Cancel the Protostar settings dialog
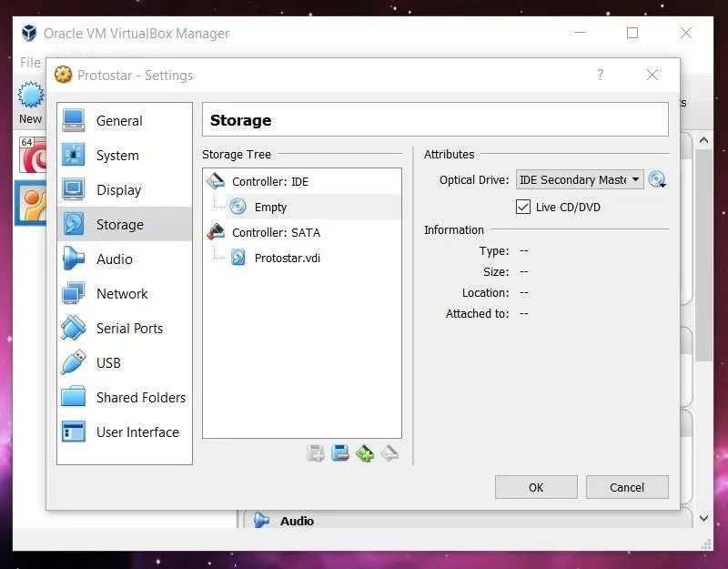This screenshot has height=569, width=728. point(627,487)
